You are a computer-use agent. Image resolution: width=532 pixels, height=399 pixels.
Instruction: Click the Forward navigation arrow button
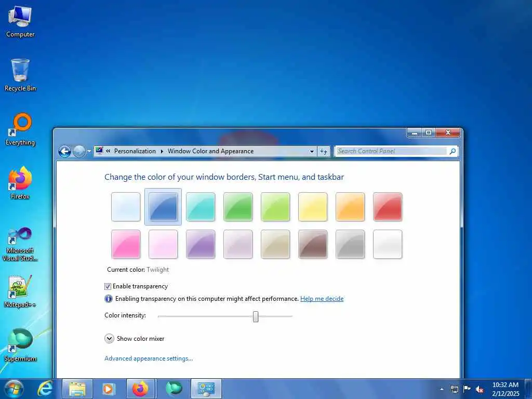79,151
